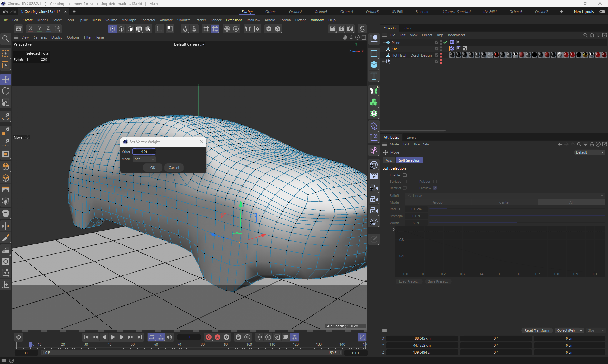Toggle the Preview checkbox
608x364 pixels.
click(435, 188)
